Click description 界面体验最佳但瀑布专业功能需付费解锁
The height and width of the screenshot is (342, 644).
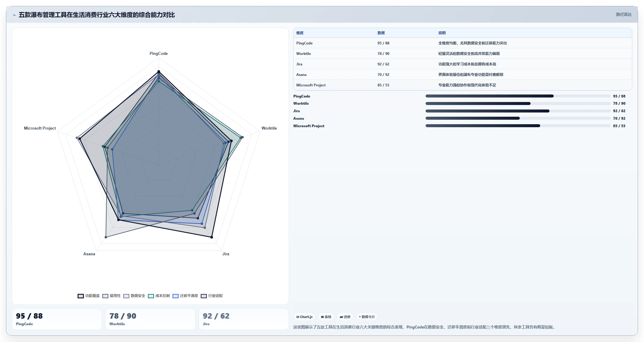(x=471, y=75)
